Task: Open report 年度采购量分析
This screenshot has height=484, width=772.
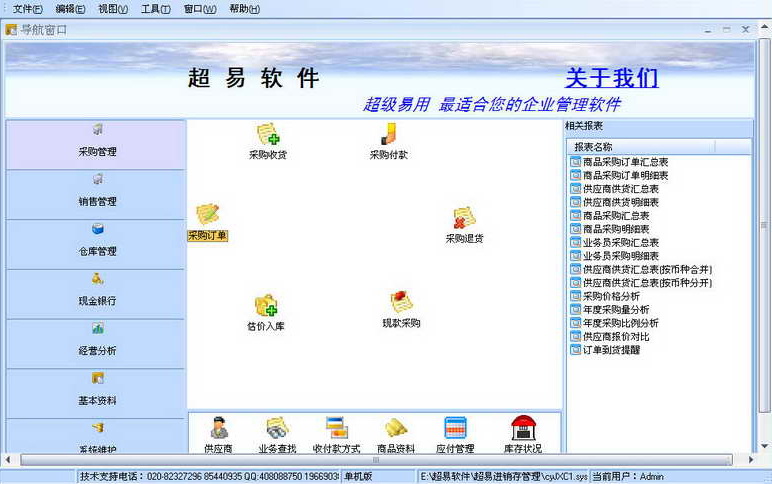Action: point(616,309)
